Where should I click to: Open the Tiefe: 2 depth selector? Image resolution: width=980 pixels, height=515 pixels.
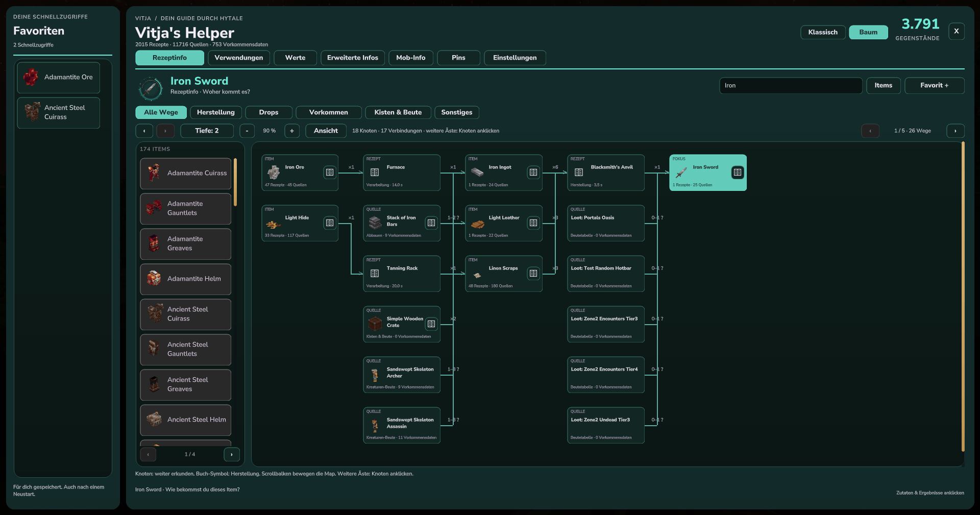207,131
